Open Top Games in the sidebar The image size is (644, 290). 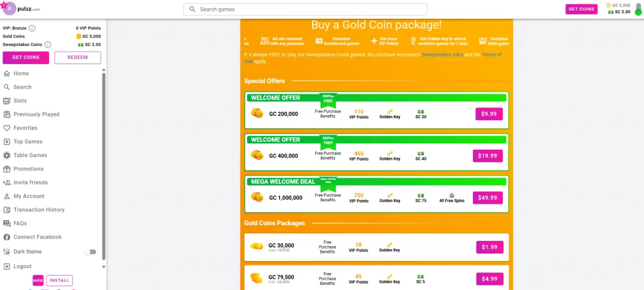28,142
